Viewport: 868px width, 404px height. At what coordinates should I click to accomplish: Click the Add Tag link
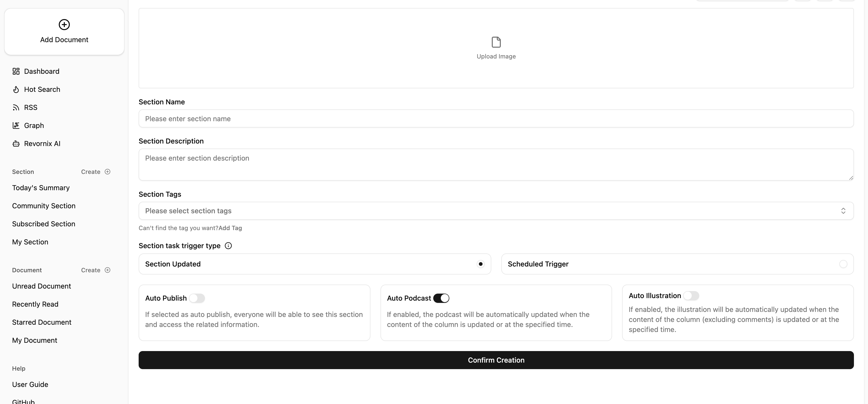click(230, 228)
